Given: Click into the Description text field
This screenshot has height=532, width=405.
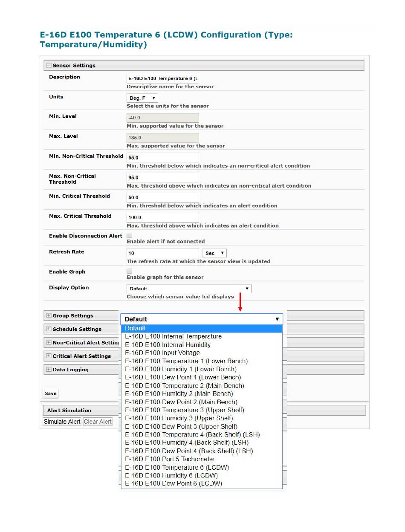Looking at the screenshot, I should pyautogui.click(x=162, y=78).
